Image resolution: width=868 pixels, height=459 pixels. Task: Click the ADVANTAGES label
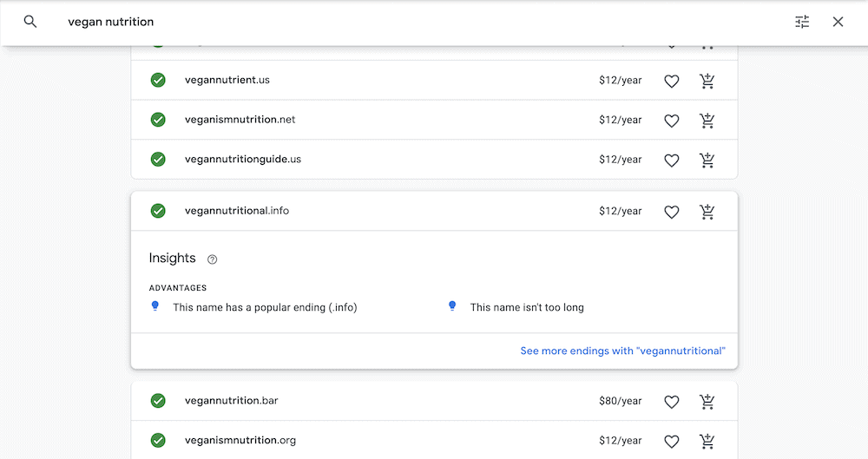pos(178,288)
